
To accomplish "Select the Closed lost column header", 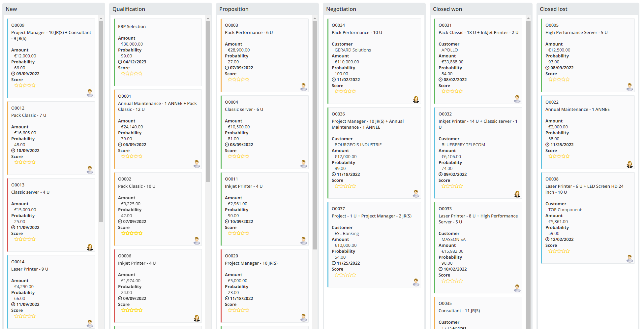I will (x=554, y=9).
